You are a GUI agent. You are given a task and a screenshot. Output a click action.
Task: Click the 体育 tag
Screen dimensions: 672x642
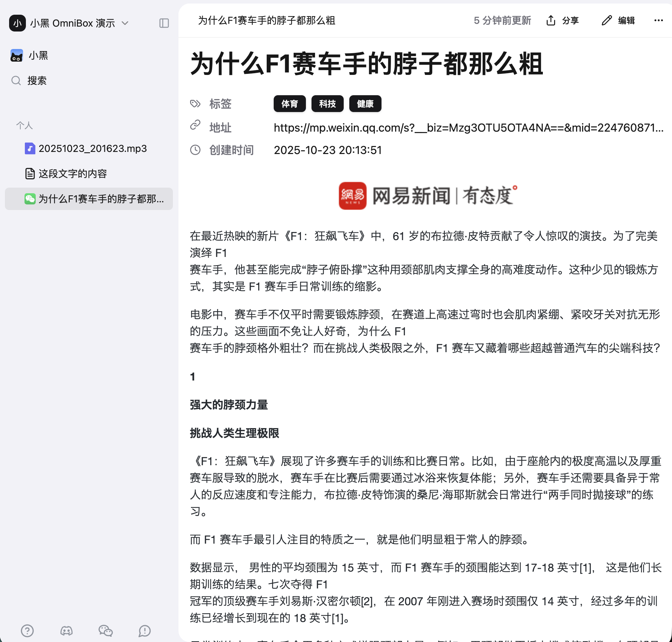pyautogui.click(x=289, y=104)
